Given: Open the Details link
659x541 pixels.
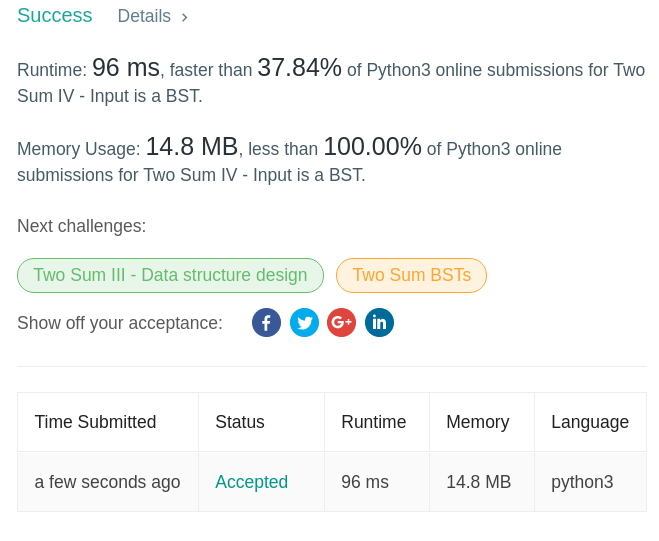Looking at the screenshot, I should [144, 17].
